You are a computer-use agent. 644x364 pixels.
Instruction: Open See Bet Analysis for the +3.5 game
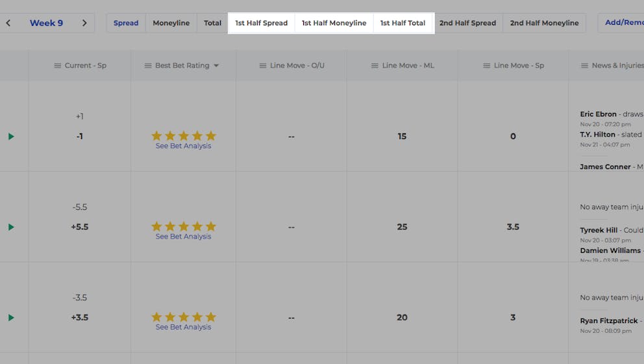(183, 327)
